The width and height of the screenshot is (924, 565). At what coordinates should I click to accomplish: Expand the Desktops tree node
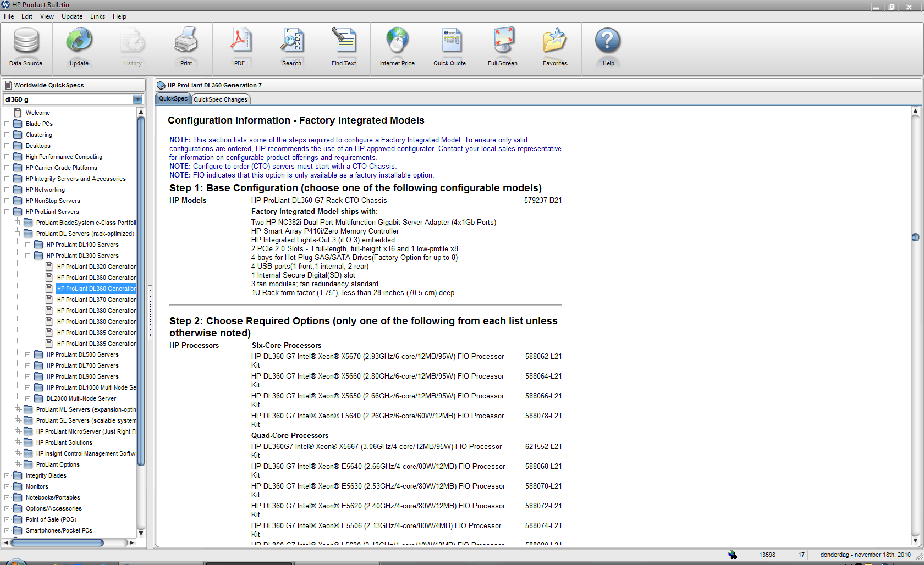[7, 146]
